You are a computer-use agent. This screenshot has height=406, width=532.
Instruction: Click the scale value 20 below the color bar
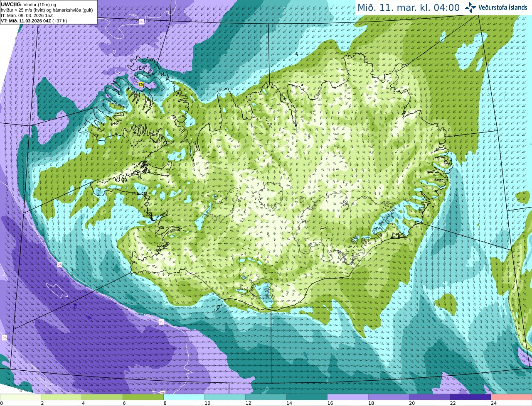(412, 403)
